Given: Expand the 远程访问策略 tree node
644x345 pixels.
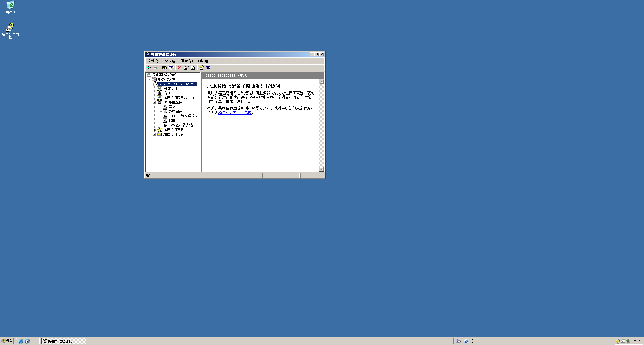Looking at the screenshot, I should pos(154,129).
